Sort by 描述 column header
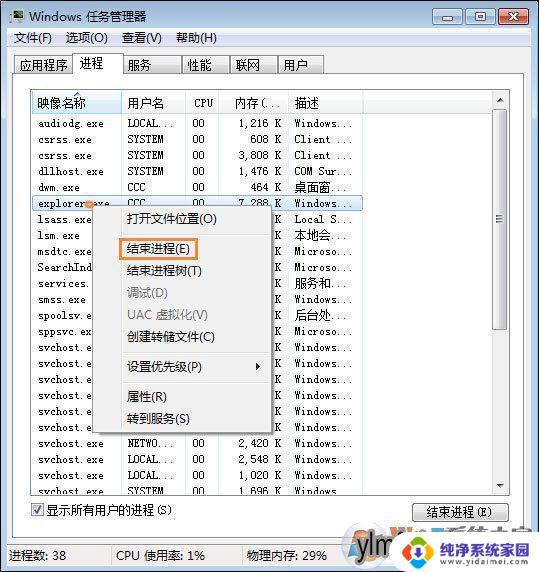Image resolution: width=539 pixels, height=572 pixels. pos(325,103)
